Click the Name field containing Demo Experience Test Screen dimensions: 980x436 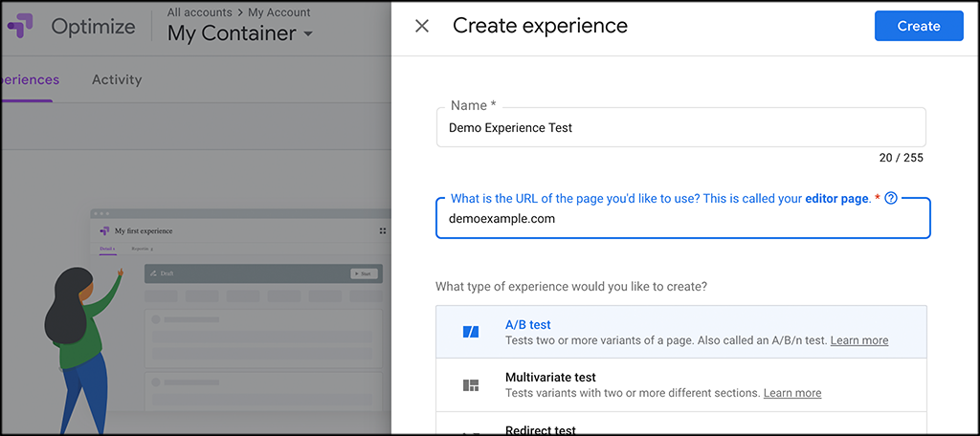681,127
